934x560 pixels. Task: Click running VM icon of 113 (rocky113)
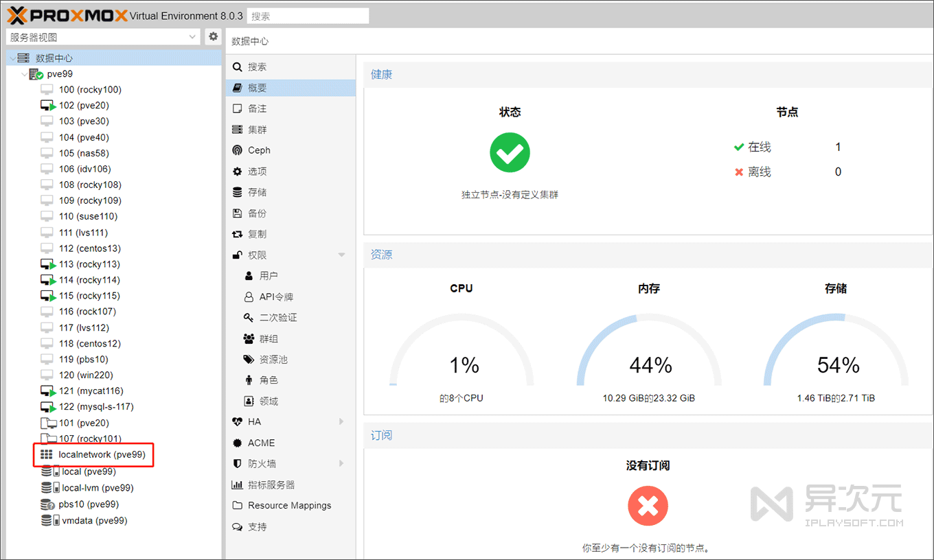47,264
